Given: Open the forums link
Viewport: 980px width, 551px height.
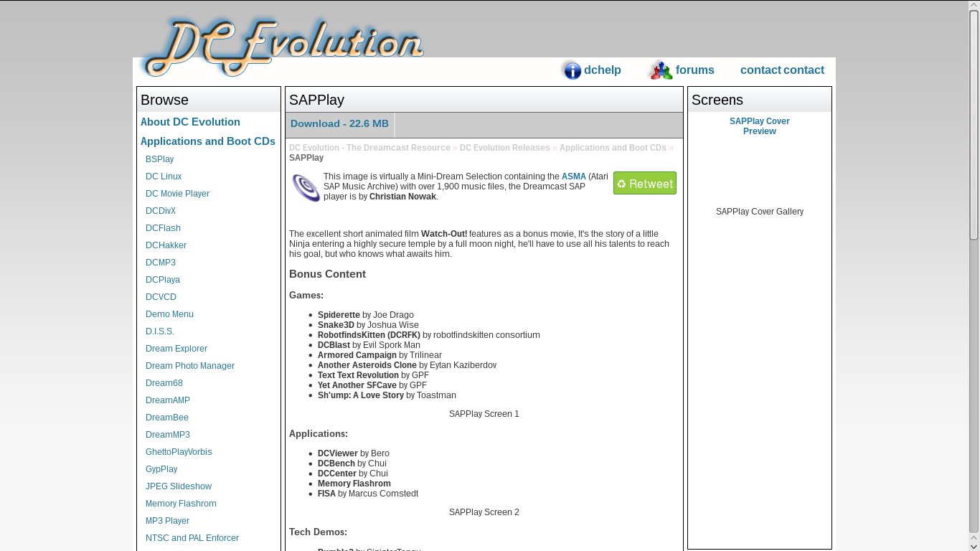Looking at the screenshot, I should click(695, 70).
